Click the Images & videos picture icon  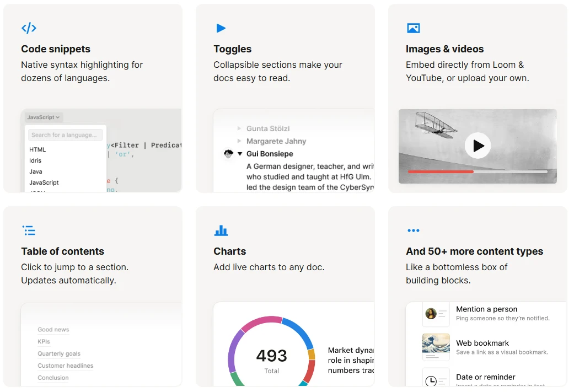click(x=413, y=28)
